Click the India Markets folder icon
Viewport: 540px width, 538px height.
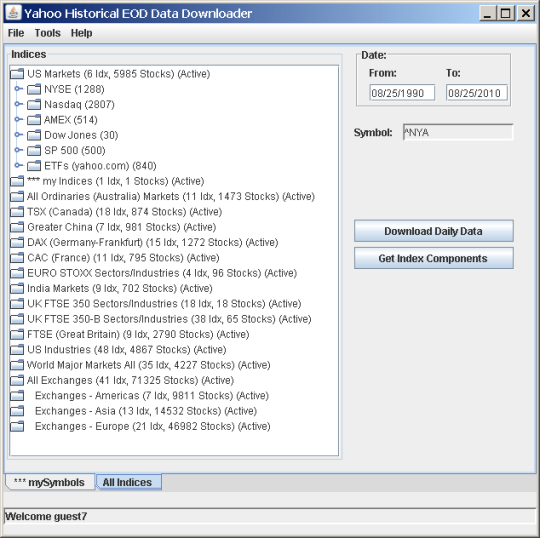17,288
